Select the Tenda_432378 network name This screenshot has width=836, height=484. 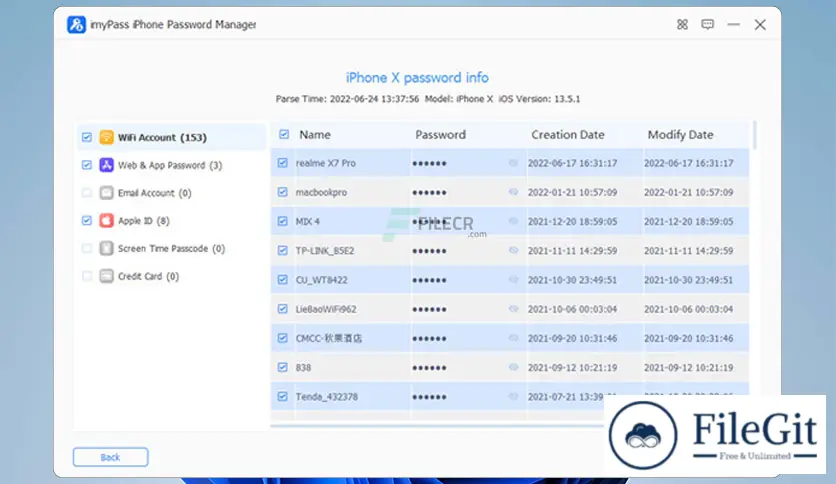(x=326, y=397)
